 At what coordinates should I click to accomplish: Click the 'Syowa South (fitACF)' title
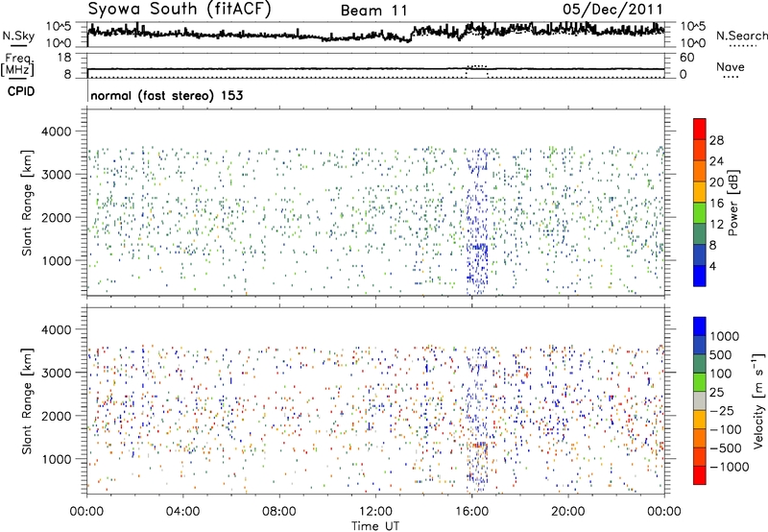(180, 10)
